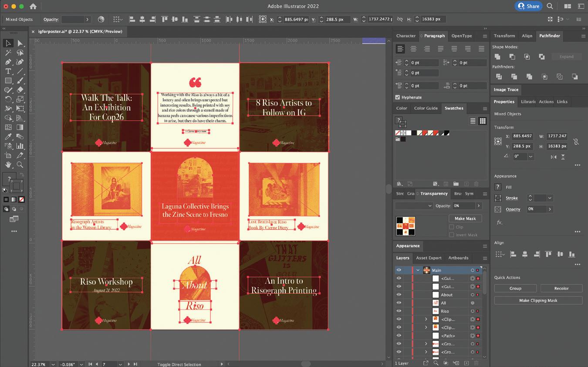
Task: Set paragraph to align center
Action: 413,49
